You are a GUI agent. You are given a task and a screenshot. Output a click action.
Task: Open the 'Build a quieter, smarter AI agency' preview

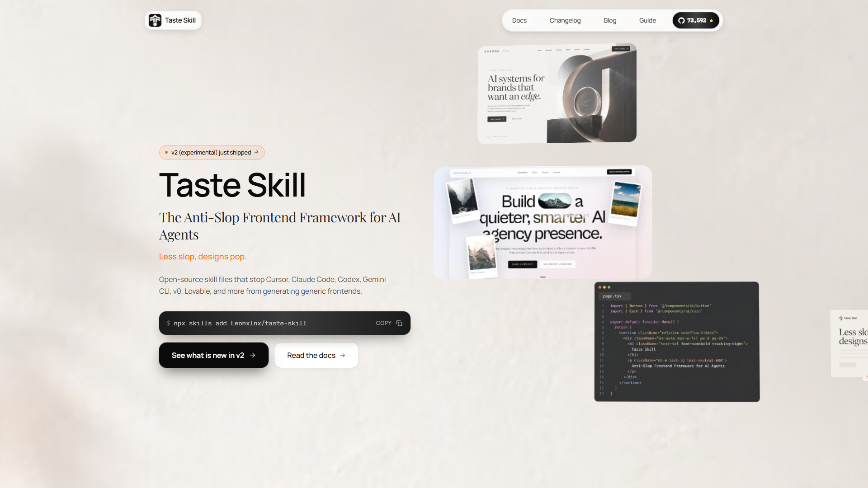542,222
